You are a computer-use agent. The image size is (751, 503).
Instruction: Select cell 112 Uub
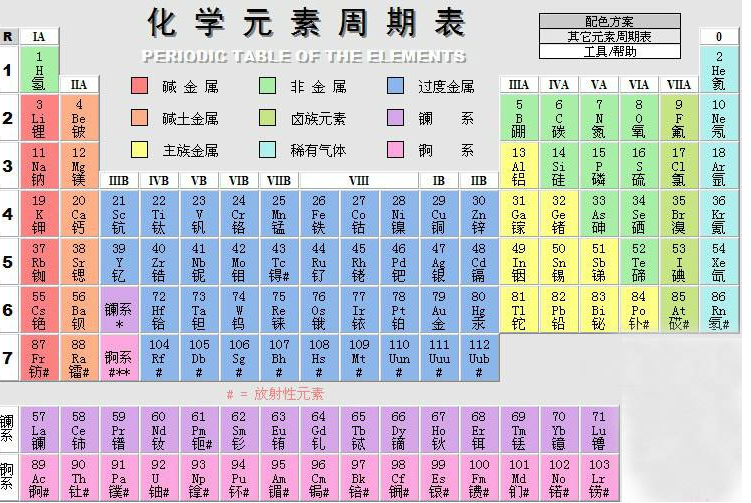coord(478,357)
